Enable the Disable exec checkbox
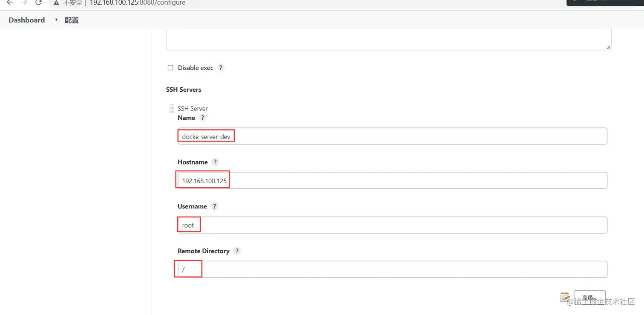Image resolution: width=644 pixels, height=315 pixels. click(x=170, y=68)
